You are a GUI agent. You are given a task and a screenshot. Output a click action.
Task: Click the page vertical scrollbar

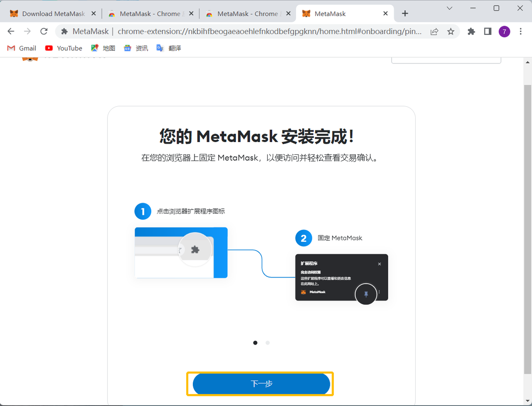tap(528, 229)
